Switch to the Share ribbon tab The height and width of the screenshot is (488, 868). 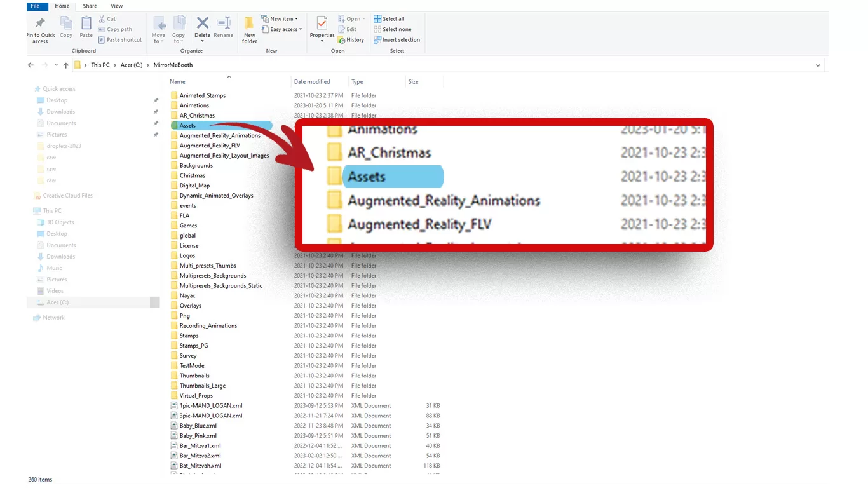[90, 6]
